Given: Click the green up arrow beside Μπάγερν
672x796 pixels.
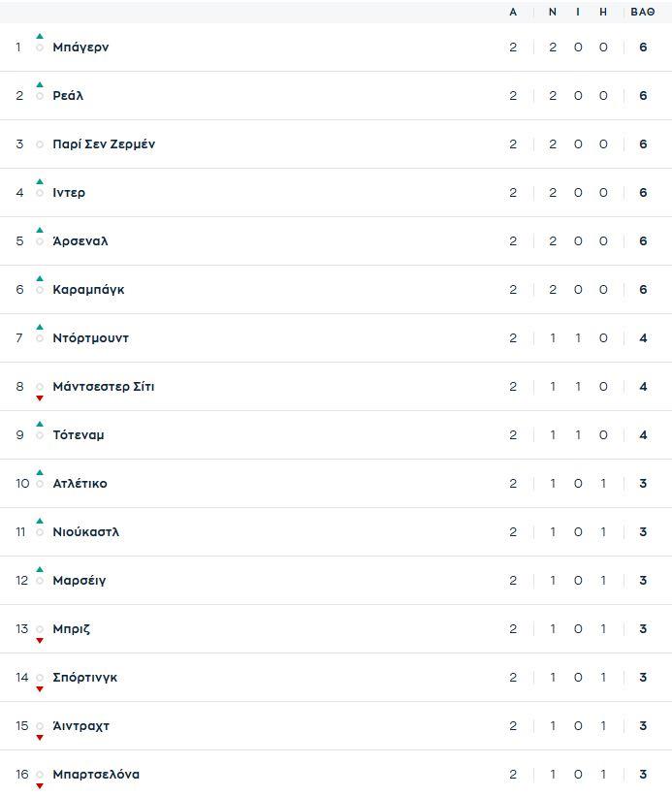Looking at the screenshot, I should (x=40, y=36).
